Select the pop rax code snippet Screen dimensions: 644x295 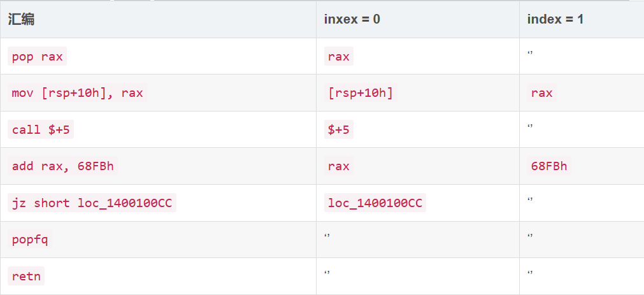tap(37, 56)
